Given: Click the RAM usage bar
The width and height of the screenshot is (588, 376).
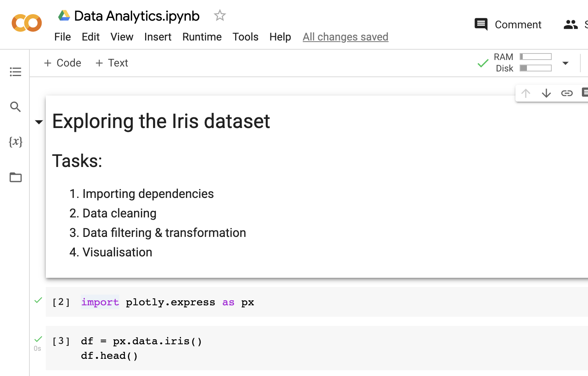Looking at the screenshot, I should pyautogui.click(x=535, y=56).
